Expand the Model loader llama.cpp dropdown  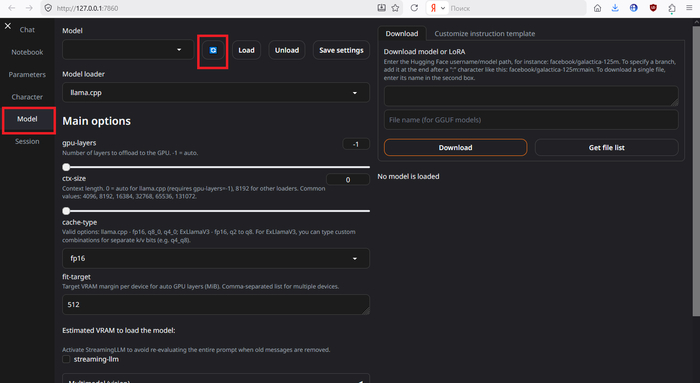[x=216, y=93]
